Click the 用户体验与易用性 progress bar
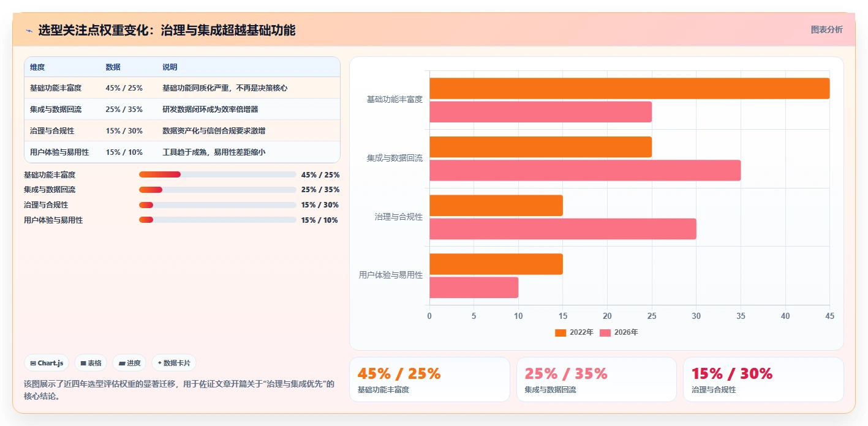Screen dimensions: 868x426 point(217,220)
